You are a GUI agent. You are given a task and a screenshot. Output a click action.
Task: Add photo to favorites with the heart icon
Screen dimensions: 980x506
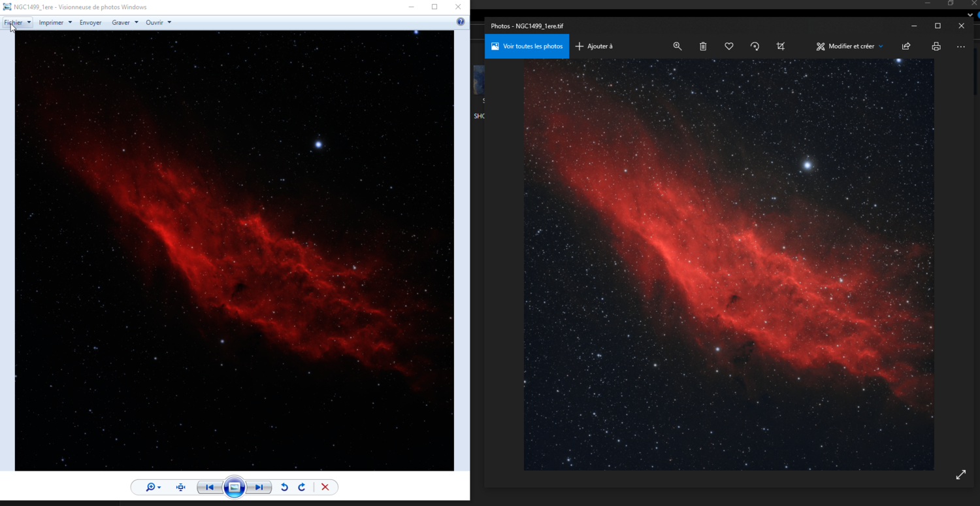point(729,46)
